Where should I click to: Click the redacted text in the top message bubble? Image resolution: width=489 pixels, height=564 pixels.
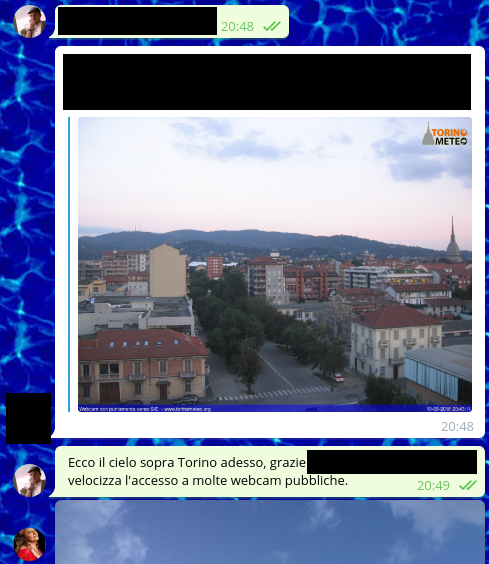(x=137, y=21)
